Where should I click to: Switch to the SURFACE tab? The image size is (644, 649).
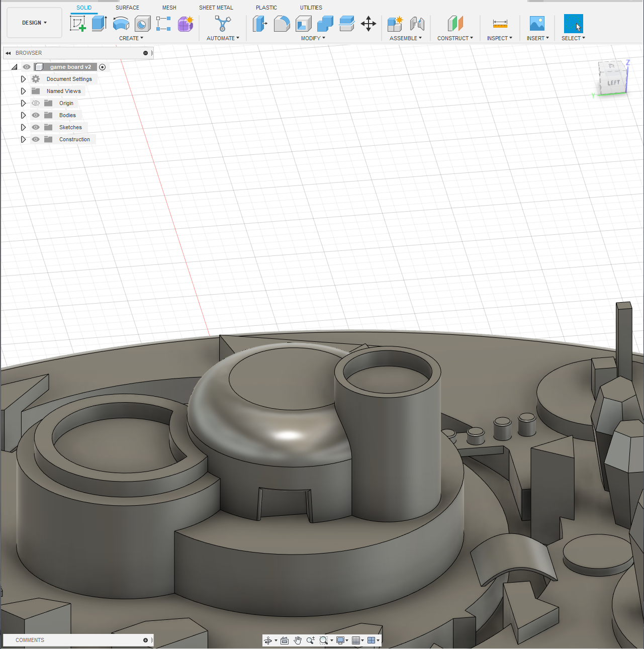(127, 8)
